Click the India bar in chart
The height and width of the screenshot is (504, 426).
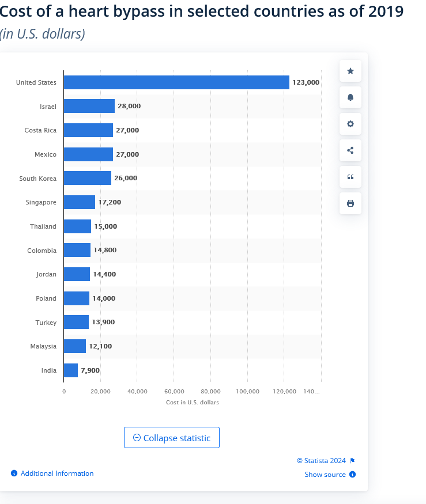click(71, 370)
